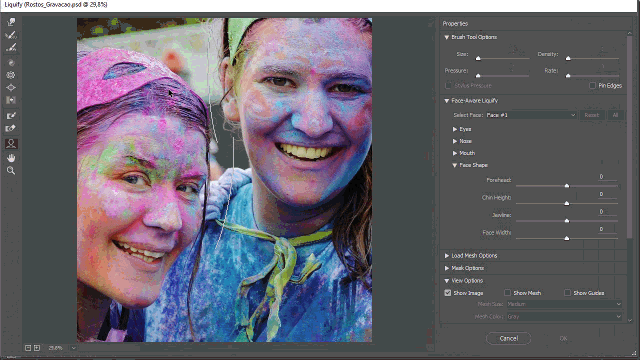Collapse the Face Shape section
Screen dimensions: 640x360
tap(455, 165)
